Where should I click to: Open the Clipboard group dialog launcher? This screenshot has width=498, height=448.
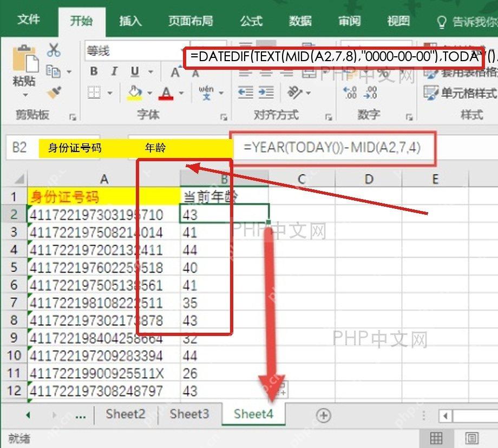click(73, 117)
